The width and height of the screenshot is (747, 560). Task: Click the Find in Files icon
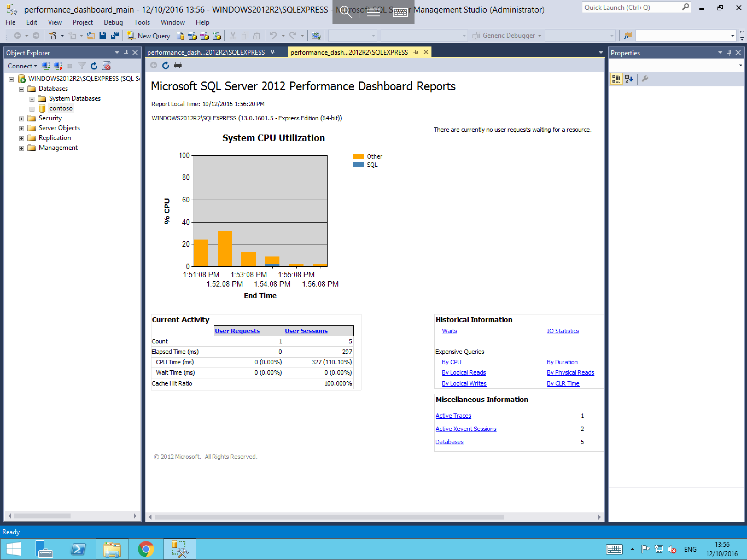pos(628,36)
